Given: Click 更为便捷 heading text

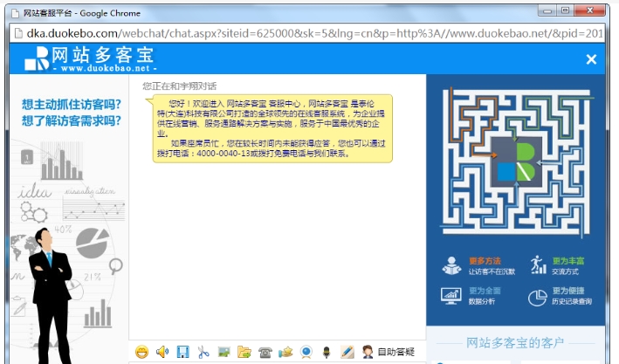Looking at the screenshot, I should [x=568, y=291].
